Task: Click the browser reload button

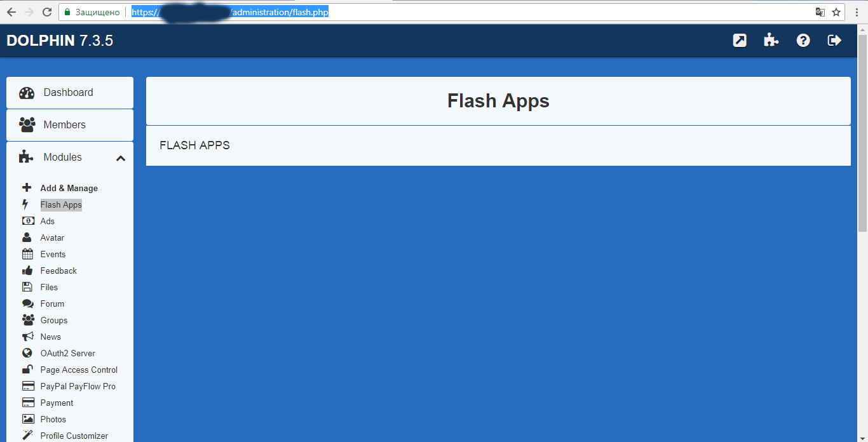Action: coord(47,12)
